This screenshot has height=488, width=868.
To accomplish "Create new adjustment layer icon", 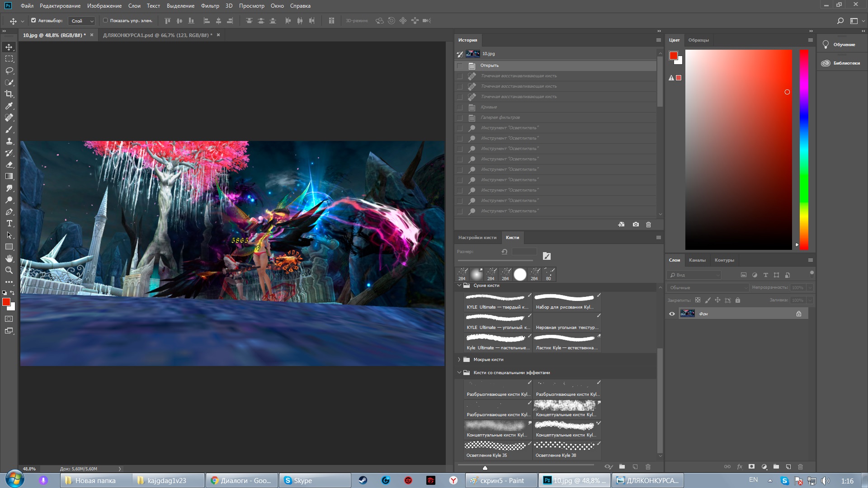I will (x=764, y=466).
